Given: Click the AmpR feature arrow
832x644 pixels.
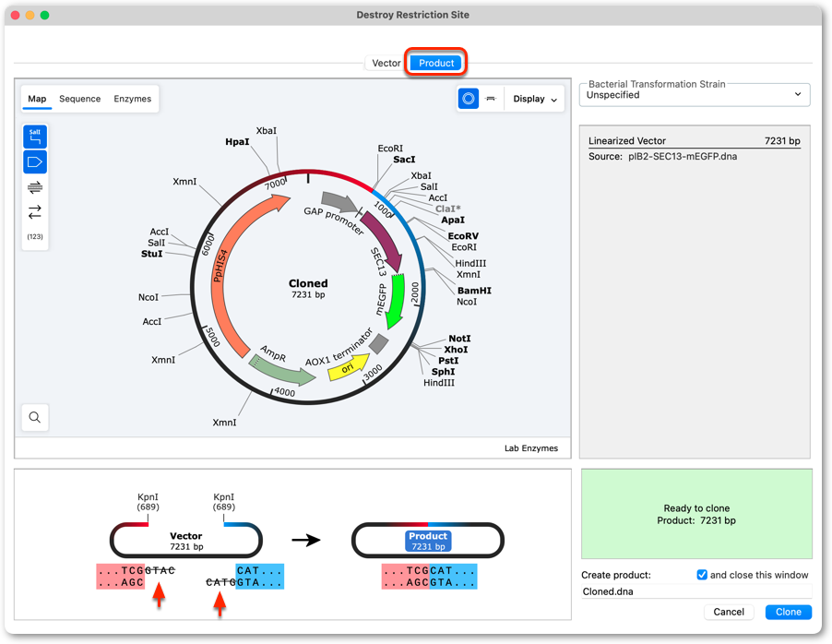Looking at the screenshot, I should [x=281, y=370].
